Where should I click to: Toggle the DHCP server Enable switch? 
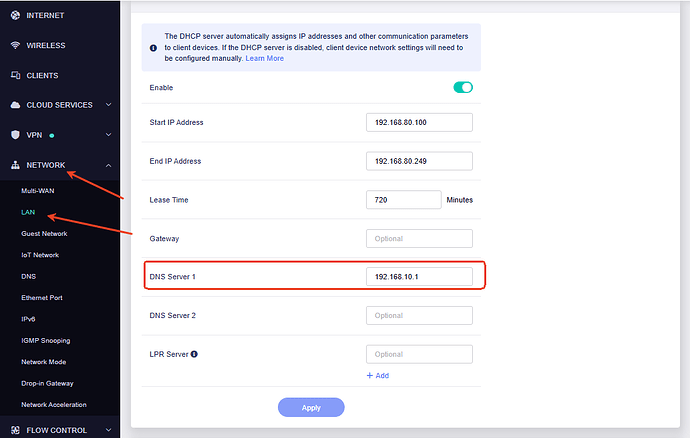click(x=463, y=87)
